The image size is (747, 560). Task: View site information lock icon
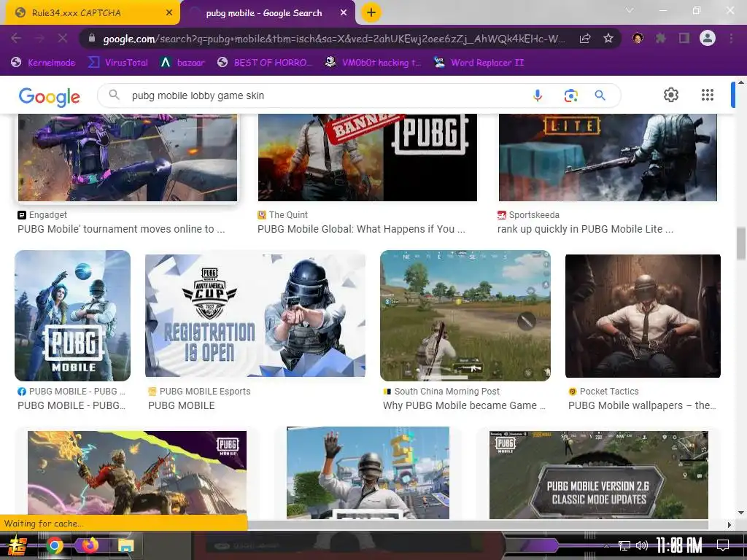[92, 39]
